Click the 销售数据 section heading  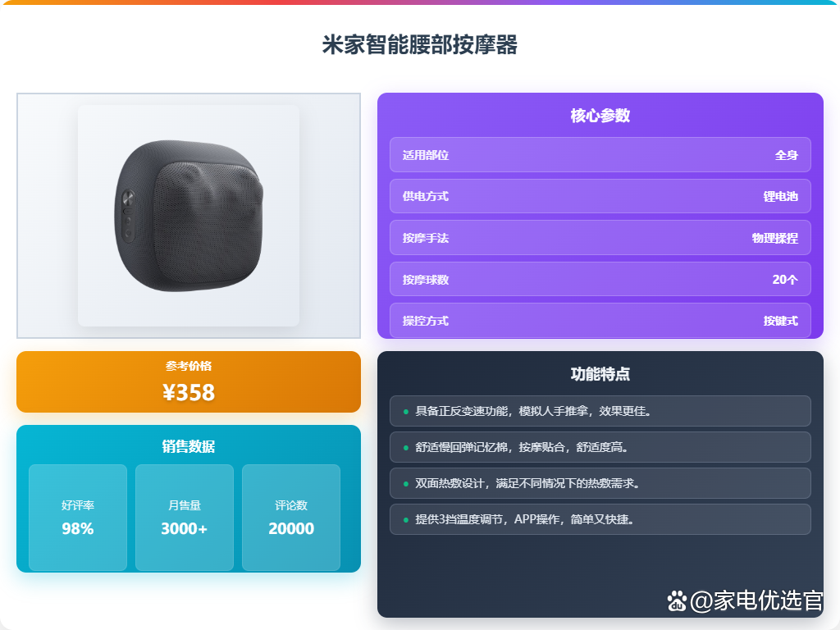pos(189,446)
